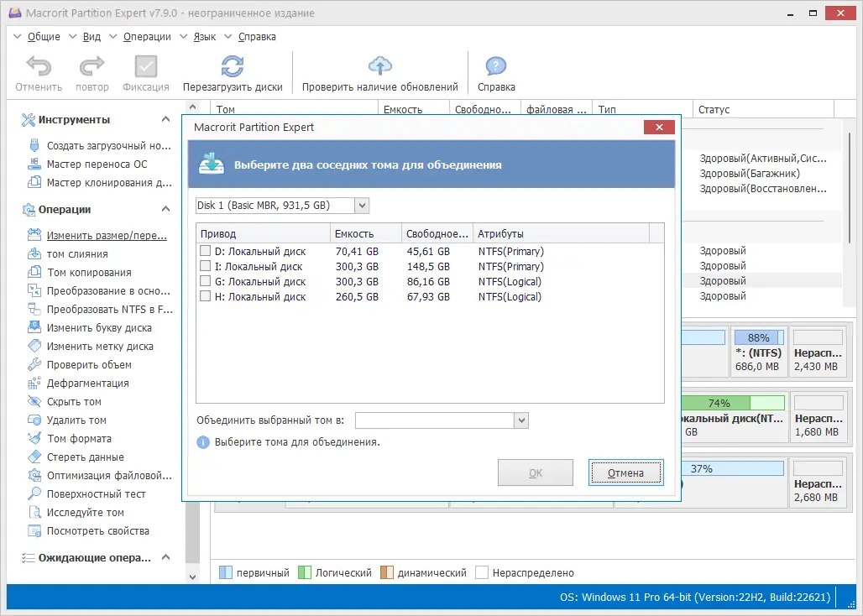Viewport: 863px width, 616px height.
Task: Click the OS migration wizard icon
Action: tap(34, 164)
